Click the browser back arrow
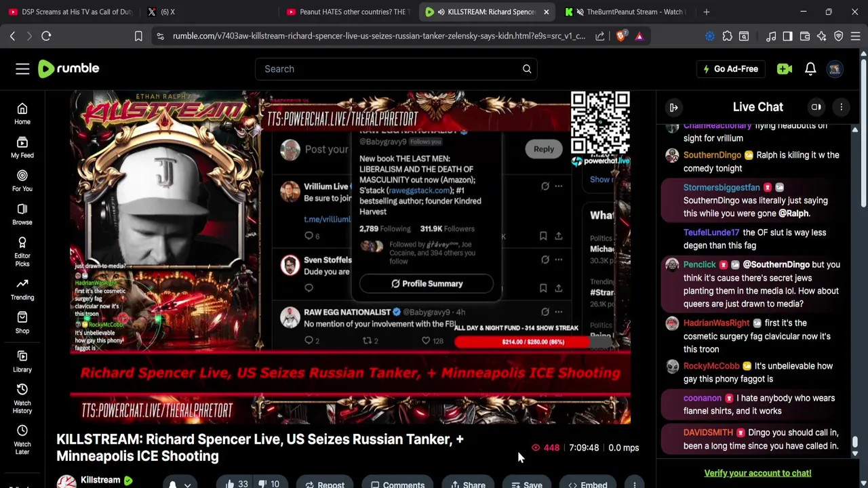Viewport: 868px width, 488px height. coord(12,36)
